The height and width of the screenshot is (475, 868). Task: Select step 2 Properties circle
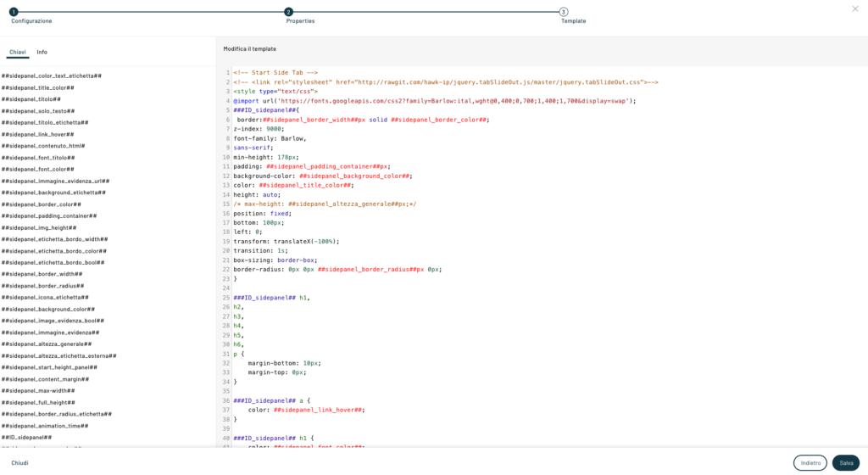coord(288,12)
